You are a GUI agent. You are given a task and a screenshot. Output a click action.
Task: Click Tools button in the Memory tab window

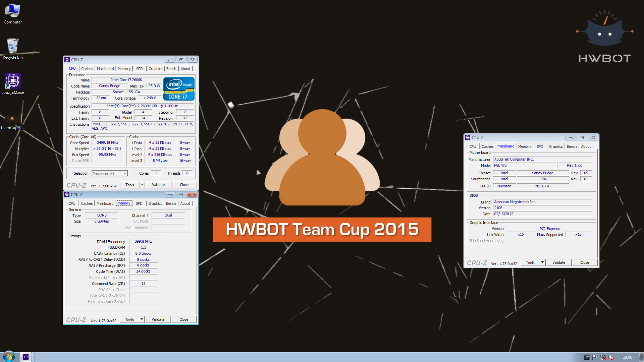pos(129,319)
